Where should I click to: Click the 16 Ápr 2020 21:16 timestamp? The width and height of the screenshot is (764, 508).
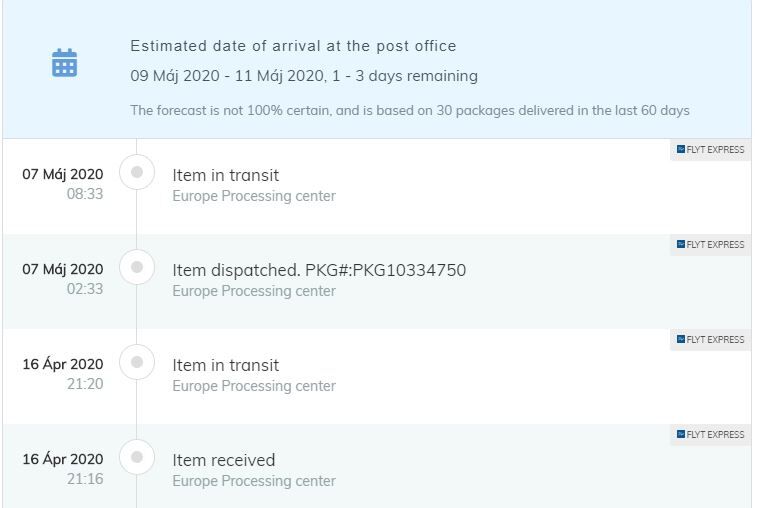tap(63, 469)
